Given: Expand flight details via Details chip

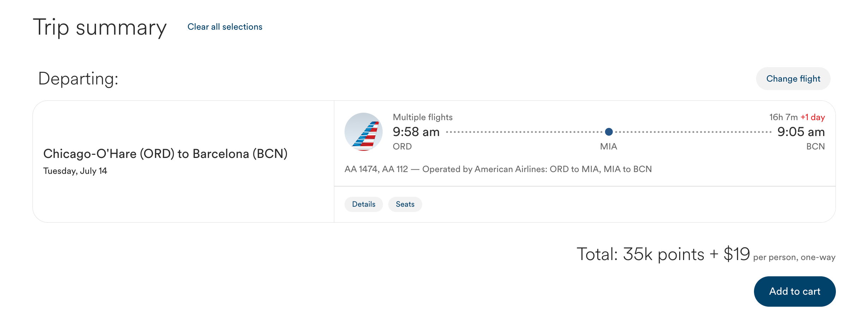Looking at the screenshot, I should [x=364, y=204].
